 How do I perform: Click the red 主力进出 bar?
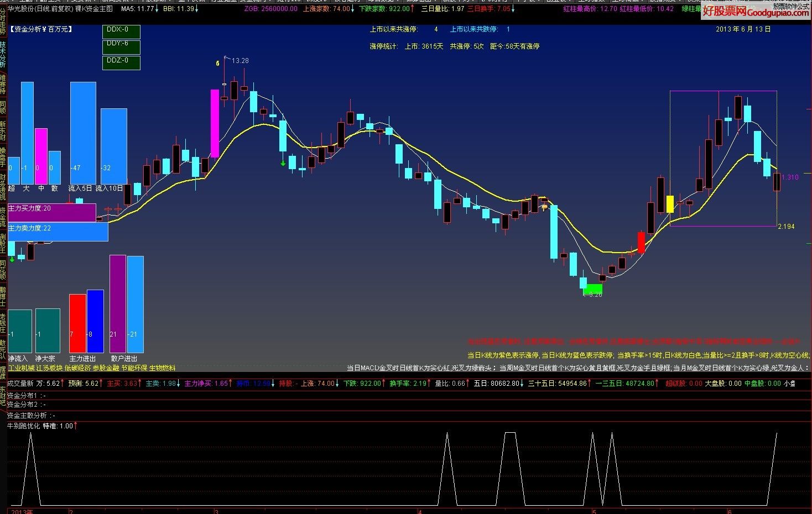point(77,323)
